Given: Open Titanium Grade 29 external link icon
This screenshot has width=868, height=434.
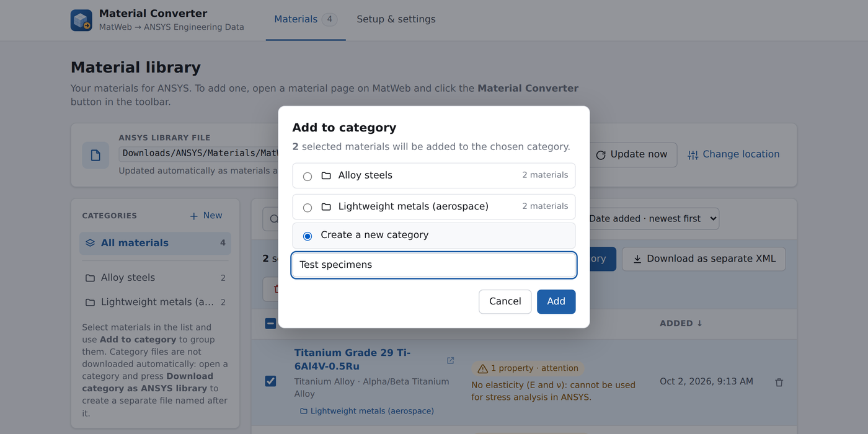Looking at the screenshot, I should tap(451, 360).
